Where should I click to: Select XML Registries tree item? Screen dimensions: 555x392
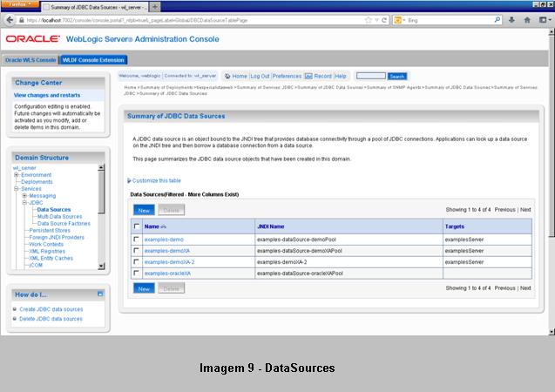click(x=47, y=251)
